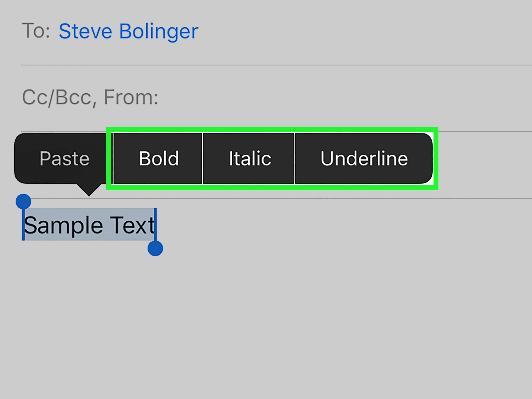Open the Steve Bolinger recipient
Screen dimensions: 532x399
tap(128, 31)
